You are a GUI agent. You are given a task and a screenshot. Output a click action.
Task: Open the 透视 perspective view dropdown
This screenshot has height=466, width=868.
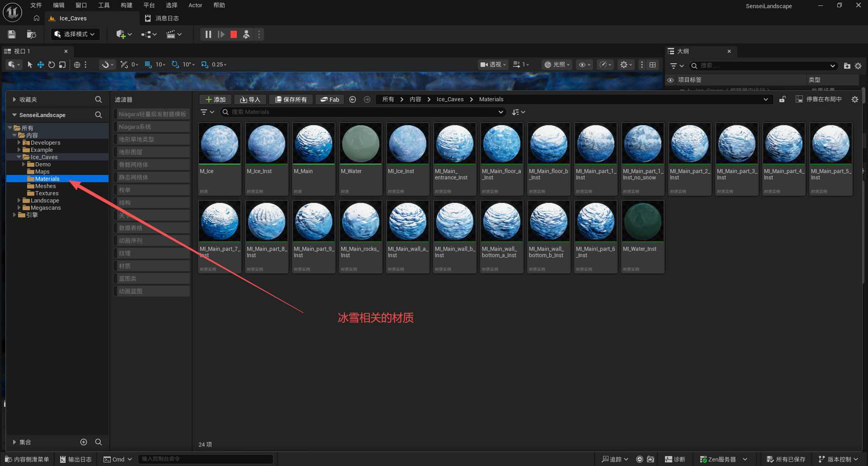[x=493, y=65]
